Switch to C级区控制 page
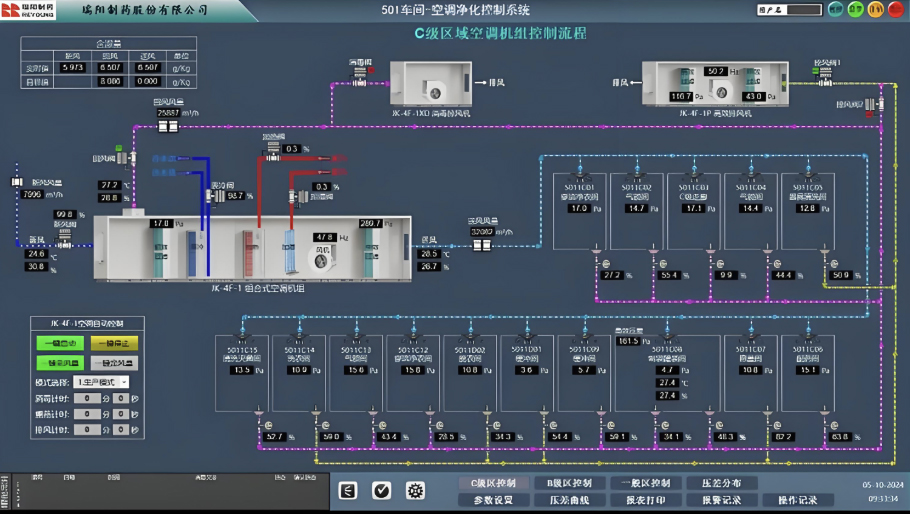The width and height of the screenshot is (910, 514). pos(493,483)
